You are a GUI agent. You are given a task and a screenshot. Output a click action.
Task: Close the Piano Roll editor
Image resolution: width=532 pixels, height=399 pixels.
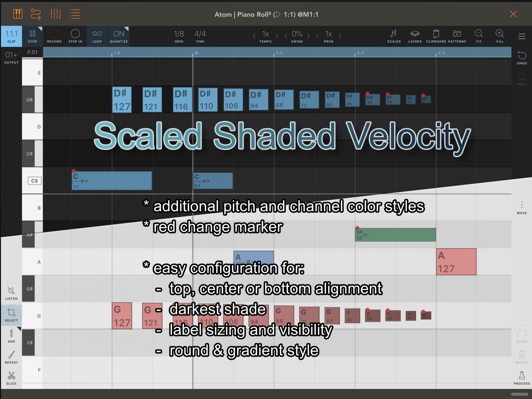[x=513, y=14]
